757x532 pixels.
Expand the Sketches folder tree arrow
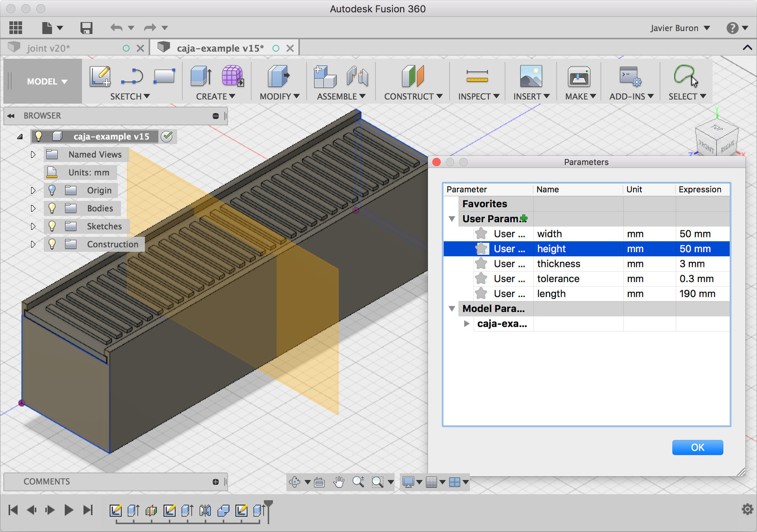(33, 226)
